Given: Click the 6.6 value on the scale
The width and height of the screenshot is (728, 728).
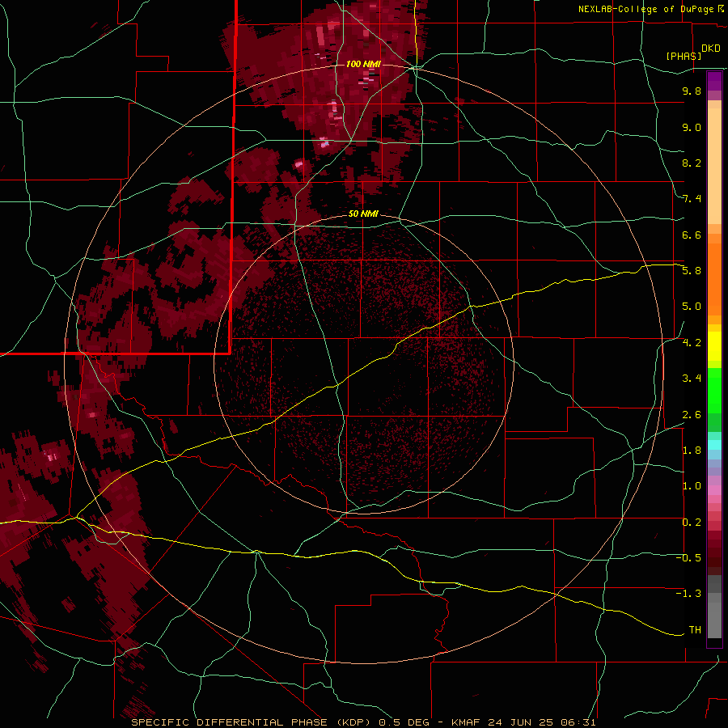Looking at the screenshot, I should [x=692, y=235].
